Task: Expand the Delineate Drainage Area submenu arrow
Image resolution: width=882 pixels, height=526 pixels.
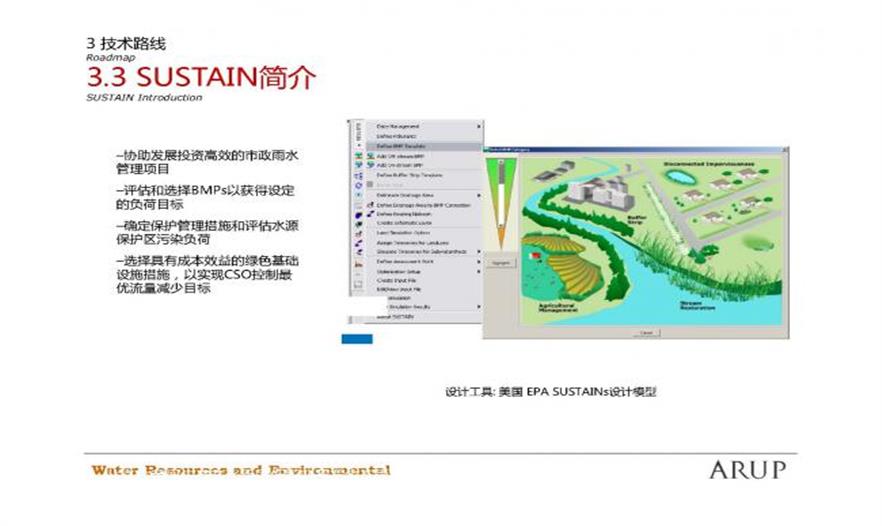Action: click(x=479, y=194)
